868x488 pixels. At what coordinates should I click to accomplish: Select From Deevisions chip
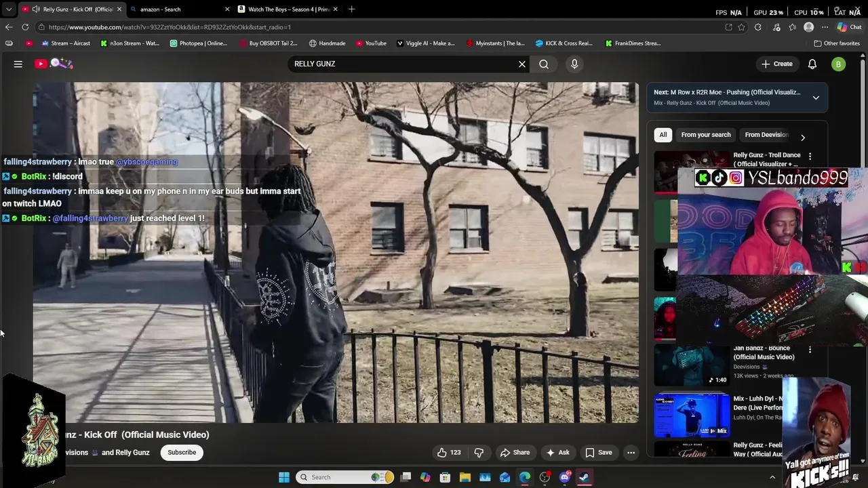coord(767,135)
